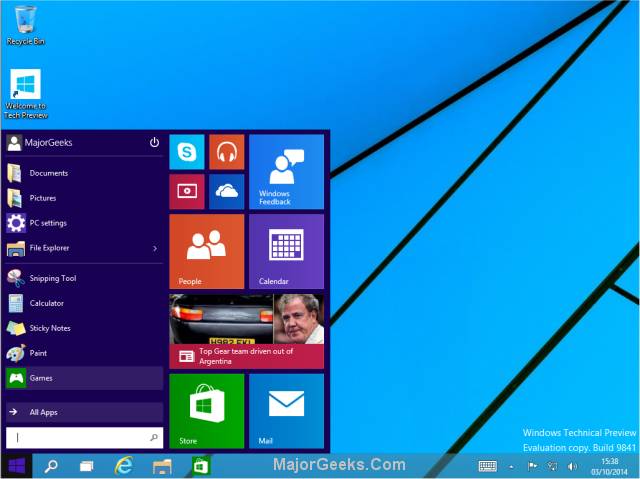
Task: Open taskbar Search
Action: click(51, 466)
